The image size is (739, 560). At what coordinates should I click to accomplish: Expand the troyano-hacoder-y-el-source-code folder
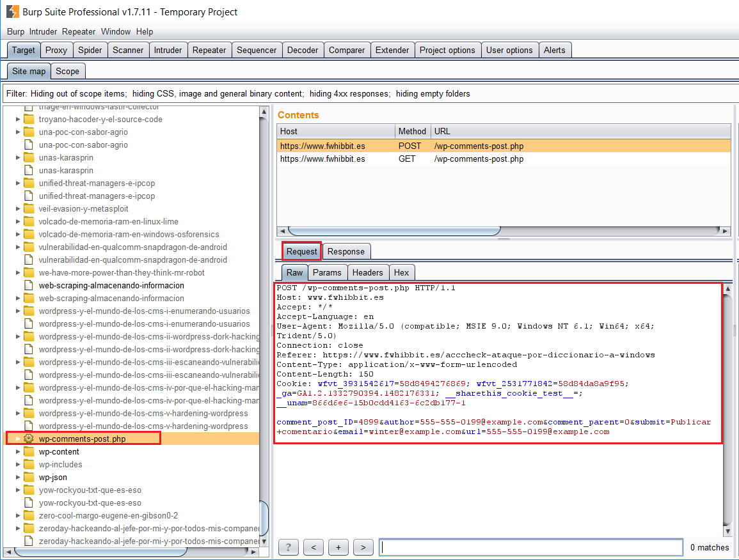point(18,119)
